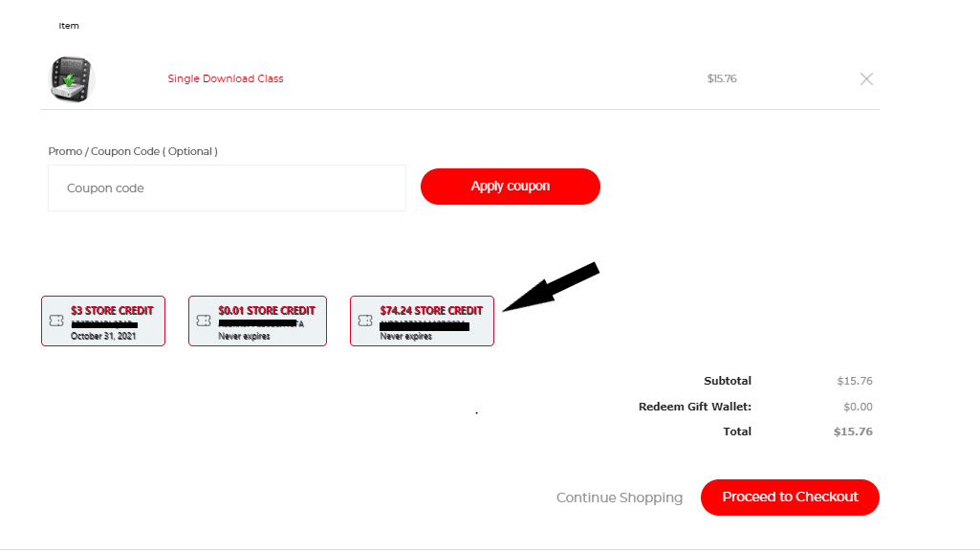The image size is (980, 553).
Task: Click the Coupon code input field
Action: [227, 188]
